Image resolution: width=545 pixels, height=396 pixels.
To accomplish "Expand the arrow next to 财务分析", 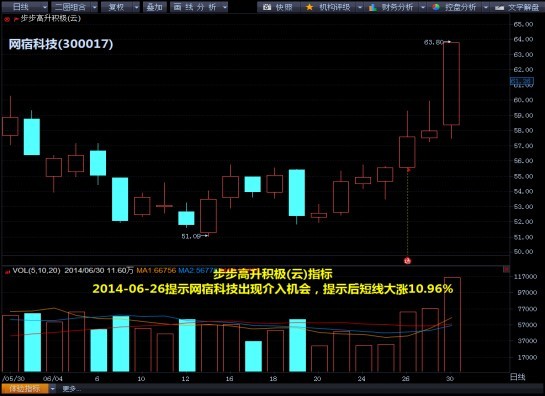I will tap(423, 7).
